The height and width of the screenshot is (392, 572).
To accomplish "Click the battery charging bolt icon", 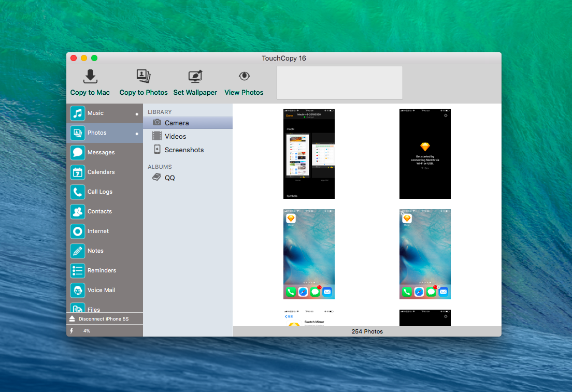I will click(71, 331).
